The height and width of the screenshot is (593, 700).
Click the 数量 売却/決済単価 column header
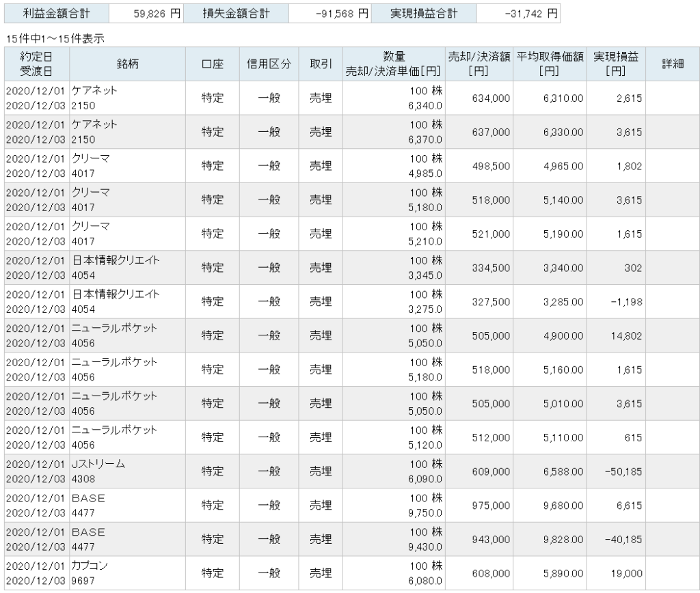tap(394, 64)
